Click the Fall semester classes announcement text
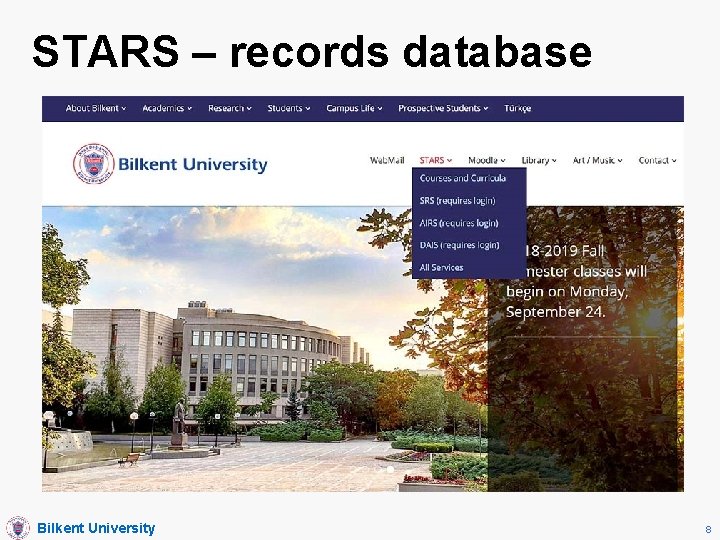This screenshot has height=540, width=720. point(576,281)
